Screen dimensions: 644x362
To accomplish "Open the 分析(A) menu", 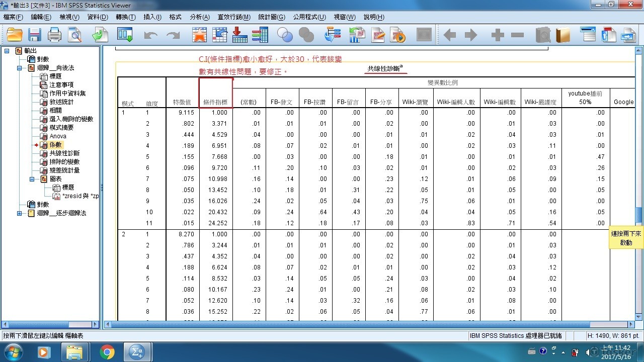I will (x=199, y=17).
